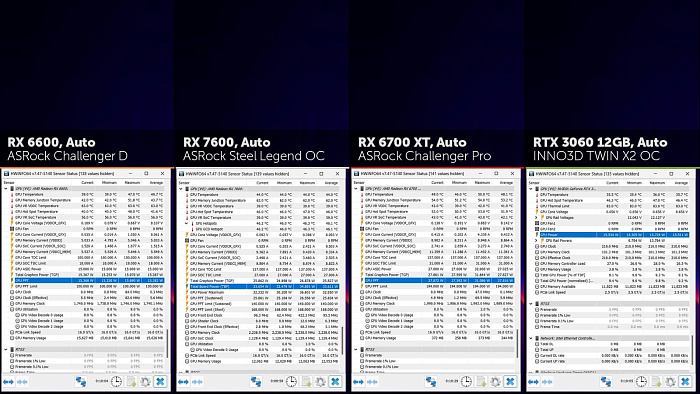Click shrink-columns pale arrows in RX 6600 window
This screenshot has height=394, width=700.
(22, 382)
